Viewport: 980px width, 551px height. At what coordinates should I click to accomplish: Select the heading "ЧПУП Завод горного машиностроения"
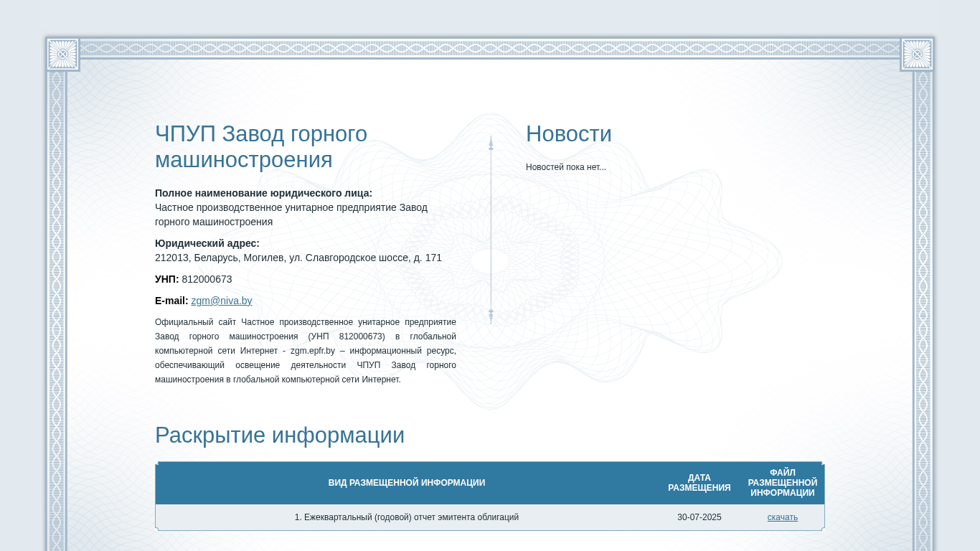coord(261,147)
